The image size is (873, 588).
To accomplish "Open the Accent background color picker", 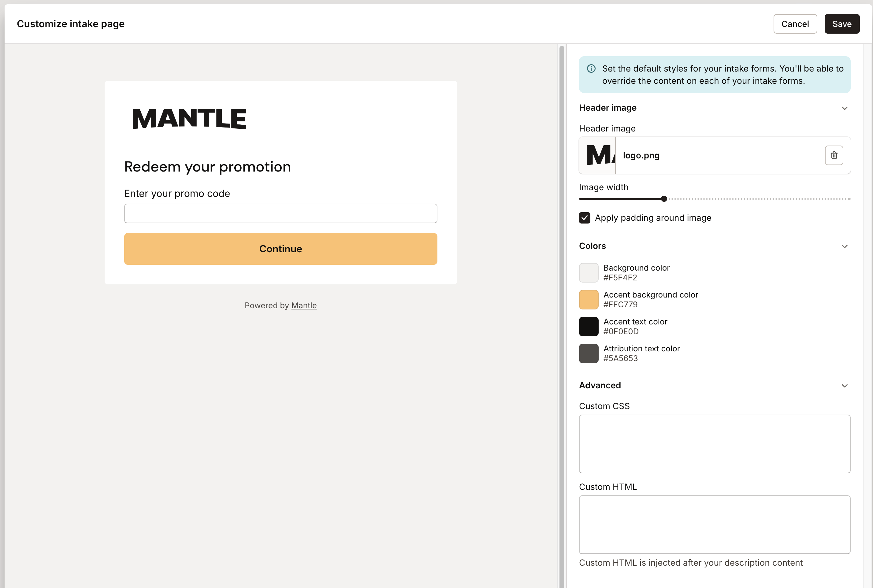I will point(588,299).
